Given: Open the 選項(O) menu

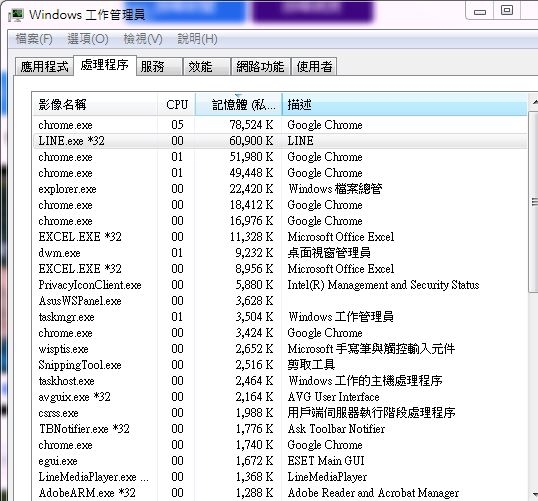Looking at the screenshot, I should coord(88,39).
